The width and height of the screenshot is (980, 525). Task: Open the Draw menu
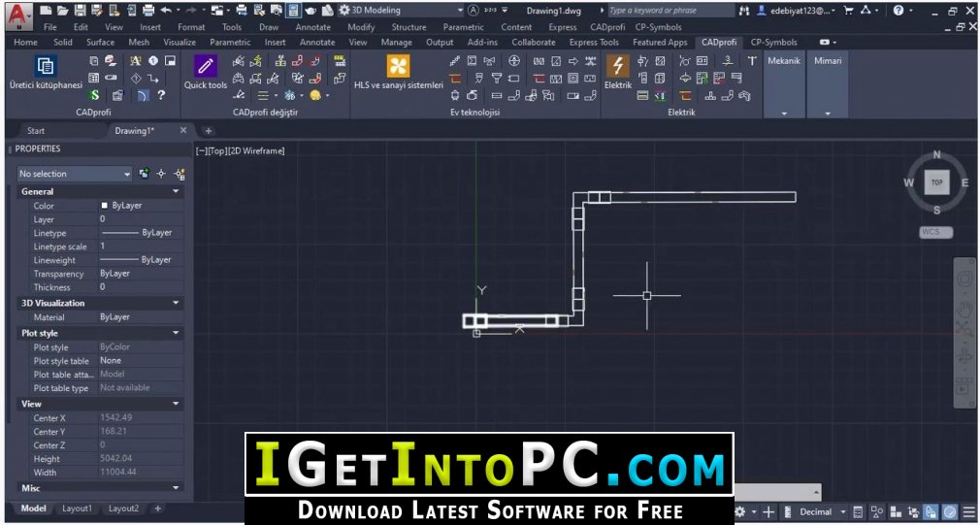pyautogui.click(x=269, y=27)
